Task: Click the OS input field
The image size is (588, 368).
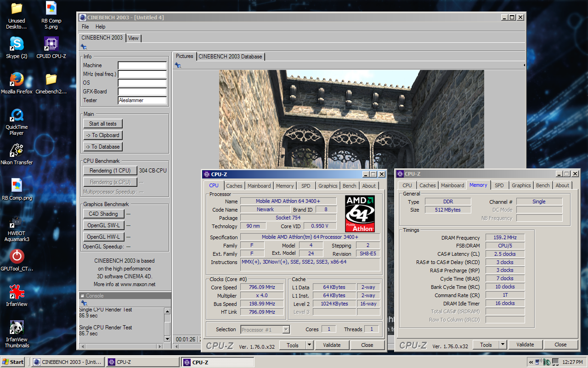Action: pos(142,83)
